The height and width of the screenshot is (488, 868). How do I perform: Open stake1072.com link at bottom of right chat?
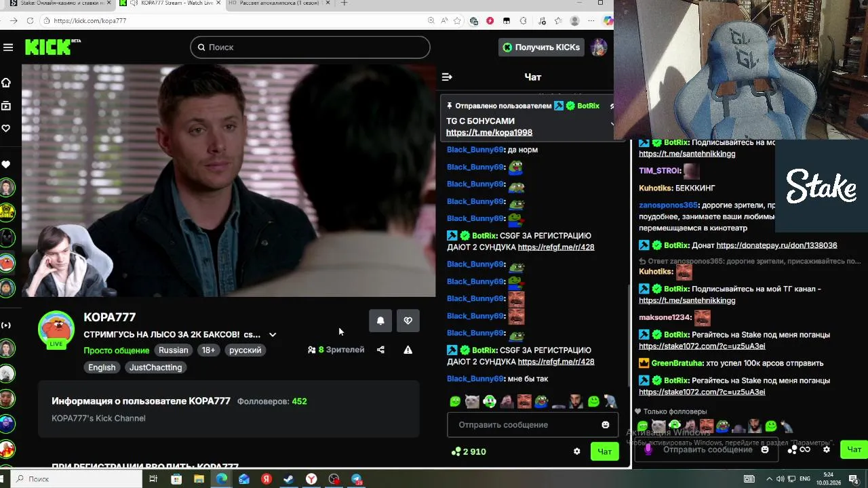coord(702,392)
